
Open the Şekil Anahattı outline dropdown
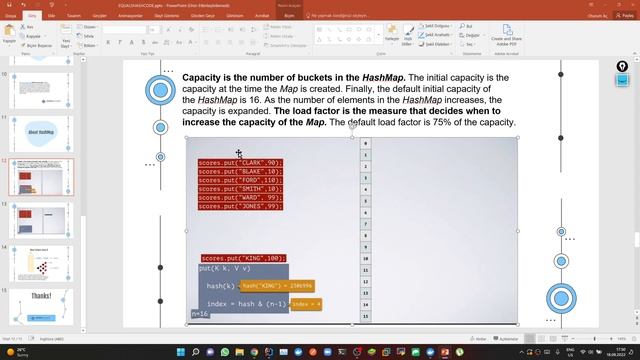pyautogui.click(x=435, y=35)
